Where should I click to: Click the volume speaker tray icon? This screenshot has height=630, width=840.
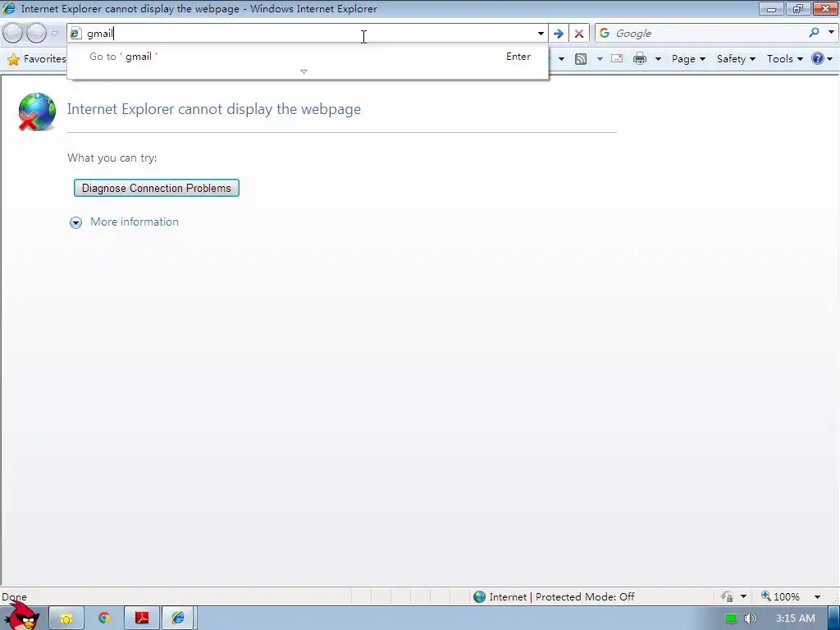tap(750, 619)
